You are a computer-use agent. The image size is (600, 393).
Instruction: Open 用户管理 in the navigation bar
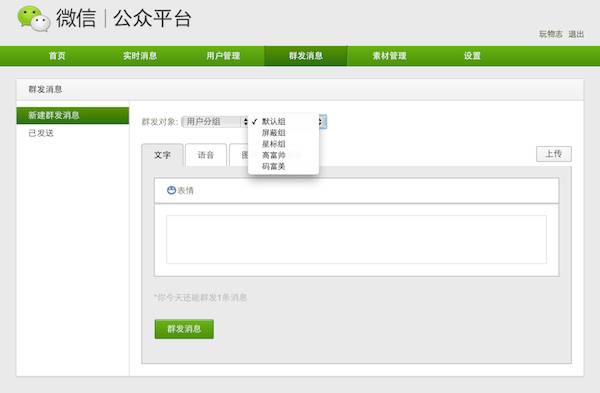(x=223, y=56)
